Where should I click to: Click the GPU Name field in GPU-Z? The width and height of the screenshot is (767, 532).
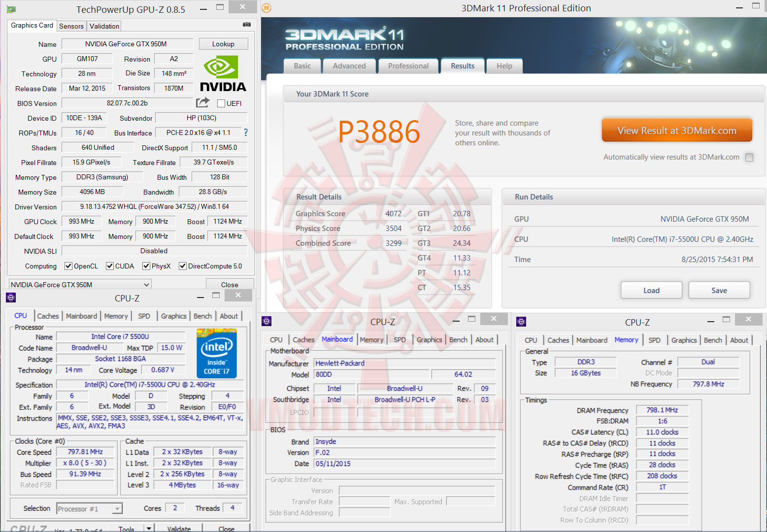[x=127, y=44]
